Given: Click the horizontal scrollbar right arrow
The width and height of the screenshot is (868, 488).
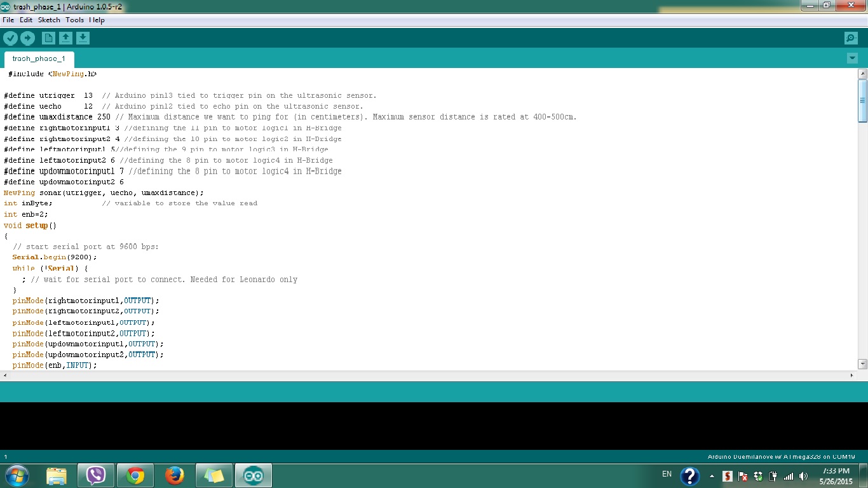Looking at the screenshot, I should pyautogui.click(x=852, y=376).
